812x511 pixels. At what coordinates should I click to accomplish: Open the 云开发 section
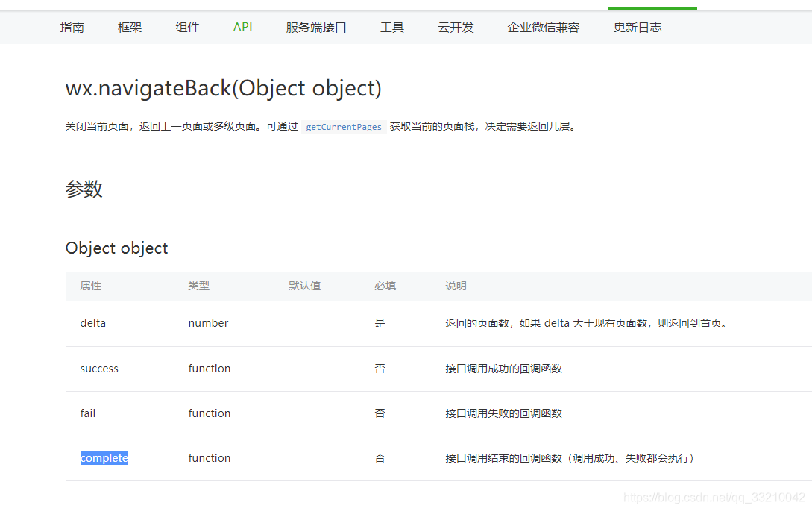[x=456, y=27]
